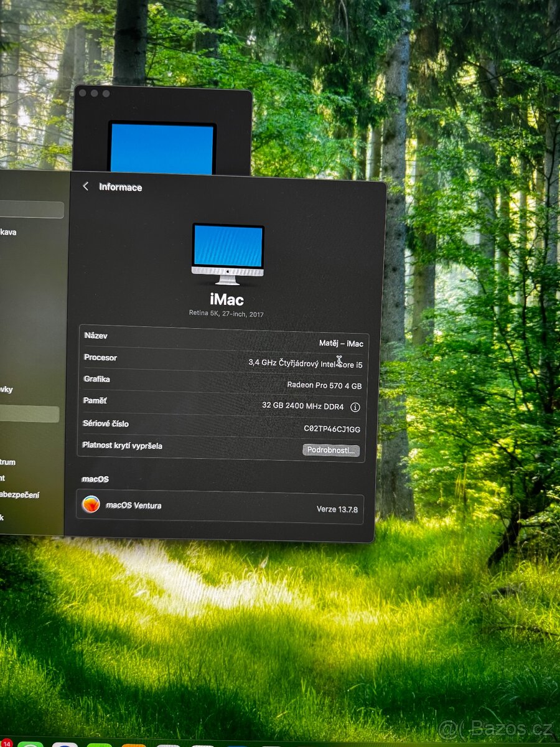Image resolution: width=560 pixels, height=747 pixels.
Task: Open the sidebar item ending in 'trum'
Action: (x=9, y=462)
